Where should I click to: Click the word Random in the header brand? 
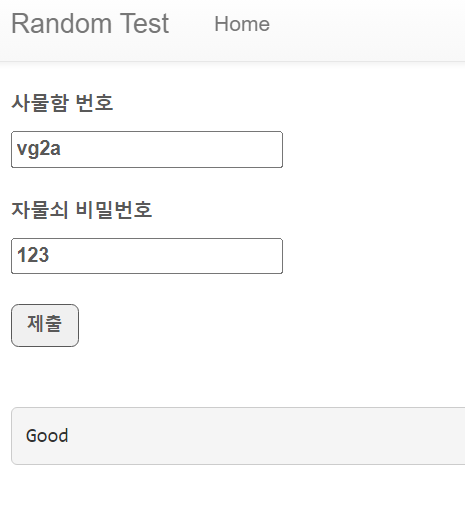[62, 24]
